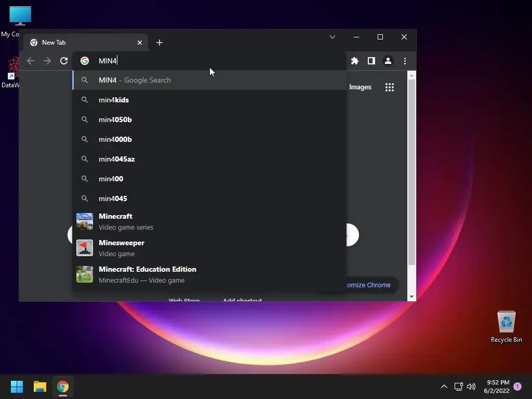Choose the min400 suggestion
This screenshot has width=532, height=399.
(210, 179)
